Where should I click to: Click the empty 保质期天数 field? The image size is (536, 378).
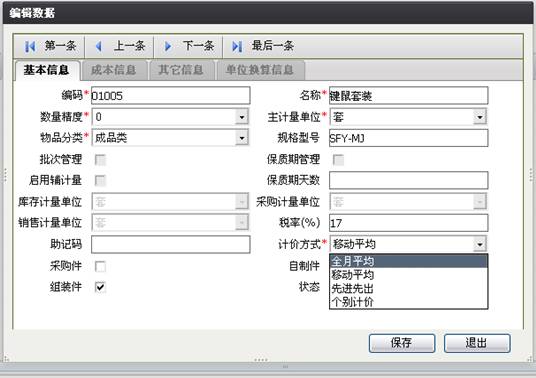pyautogui.click(x=408, y=180)
